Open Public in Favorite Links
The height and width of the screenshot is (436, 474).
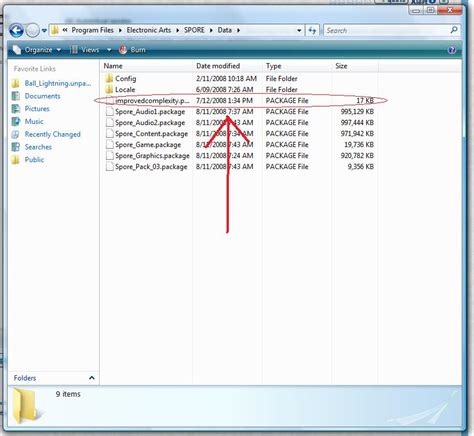point(34,160)
